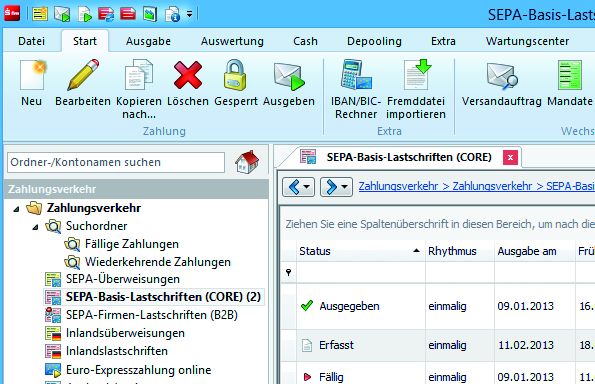Select the Fällig status row
The image size is (595, 384).
point(438,373)
